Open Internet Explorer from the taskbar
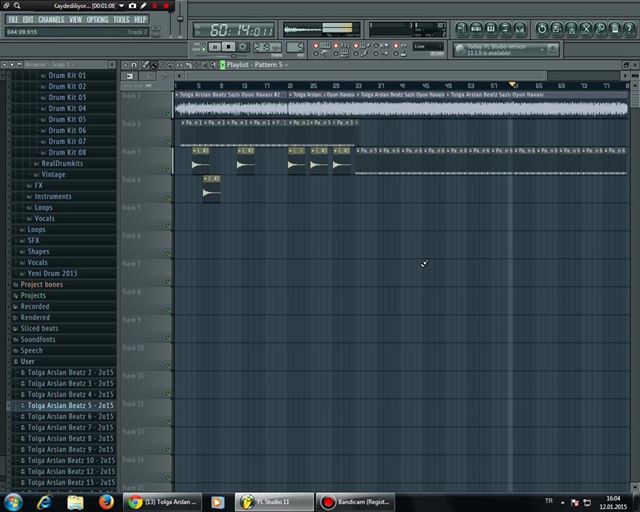Screen dimensions: 640x512 (44, 502)
